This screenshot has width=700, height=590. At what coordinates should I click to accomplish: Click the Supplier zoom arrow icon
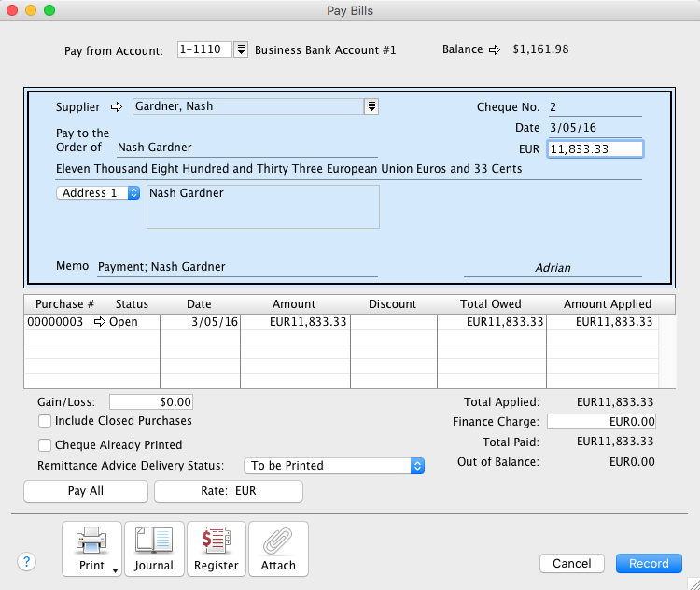click(x=117, y=106)
